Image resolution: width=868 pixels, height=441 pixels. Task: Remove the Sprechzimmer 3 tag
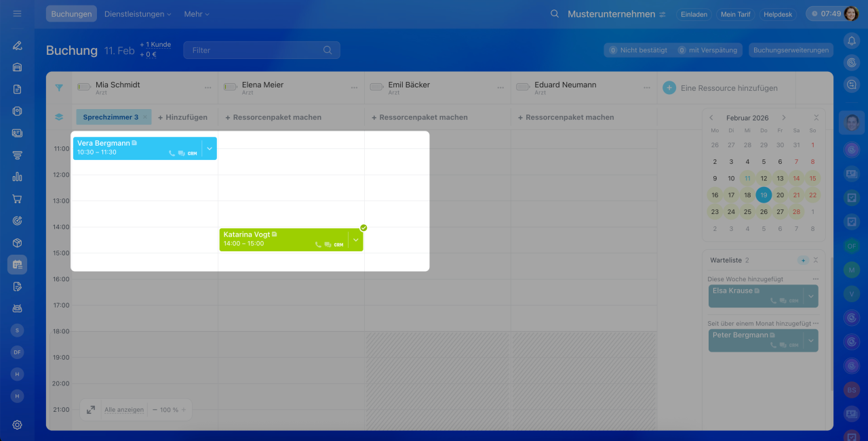click(144, 117)
